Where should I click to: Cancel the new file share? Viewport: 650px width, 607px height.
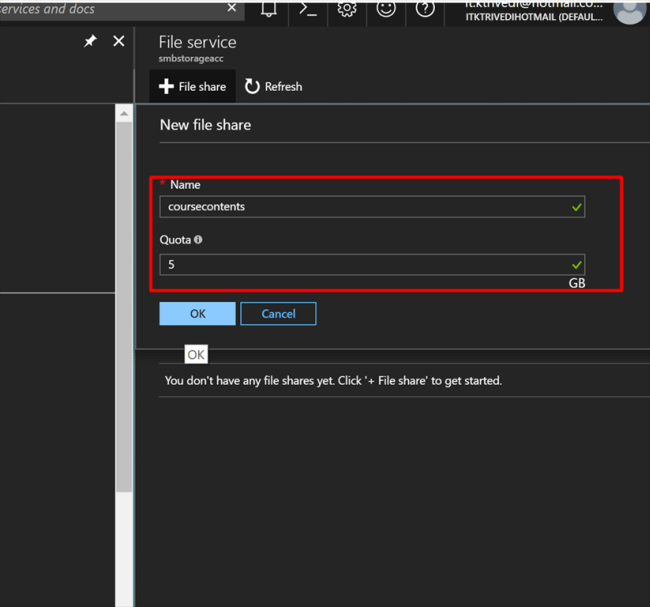point(278,313)
